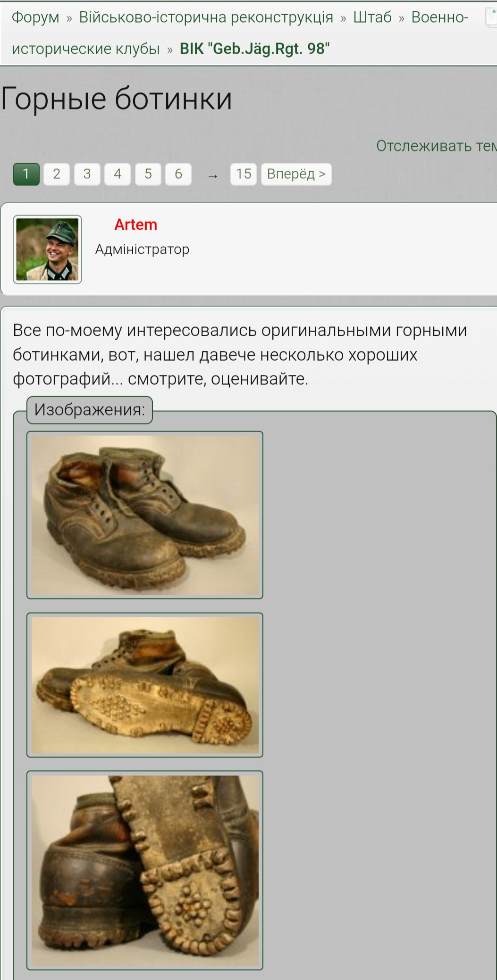Go to page 6 of topic
The height and width of the screenshot is (980, 497).
pos(178,174)
